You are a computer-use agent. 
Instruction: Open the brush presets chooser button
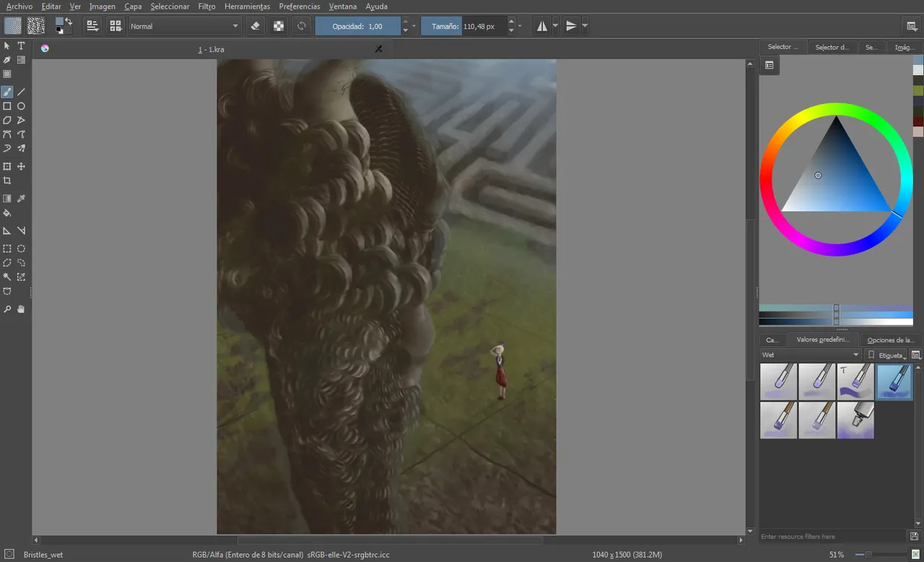pyautogui.click(x=115, y=26)
